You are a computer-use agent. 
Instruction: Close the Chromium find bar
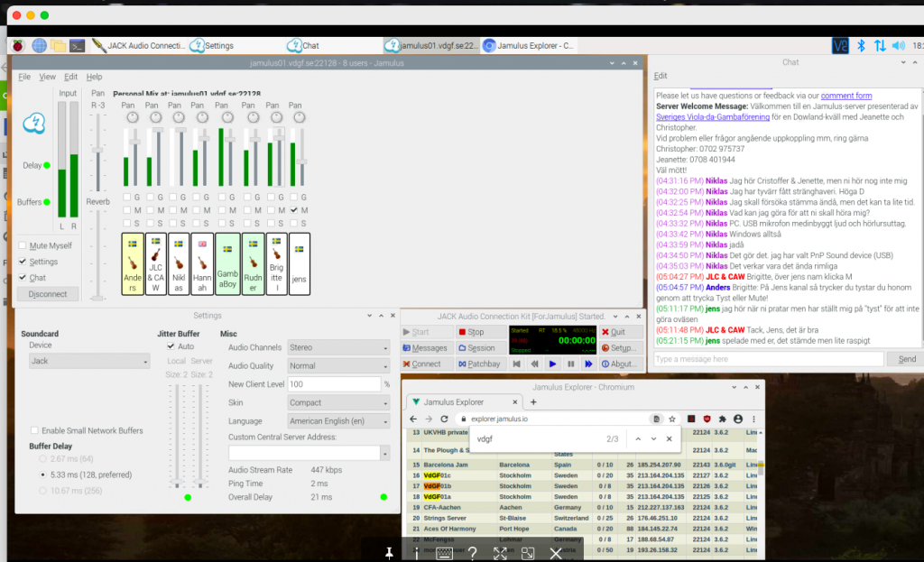[x=670, y=439]
